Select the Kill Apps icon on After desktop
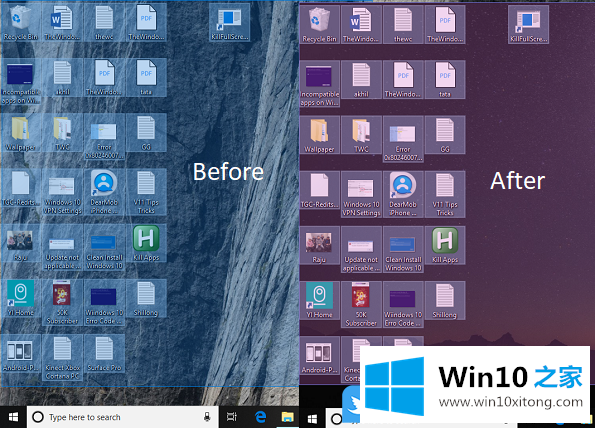595x428 pixels. click(x=445, y=245)
